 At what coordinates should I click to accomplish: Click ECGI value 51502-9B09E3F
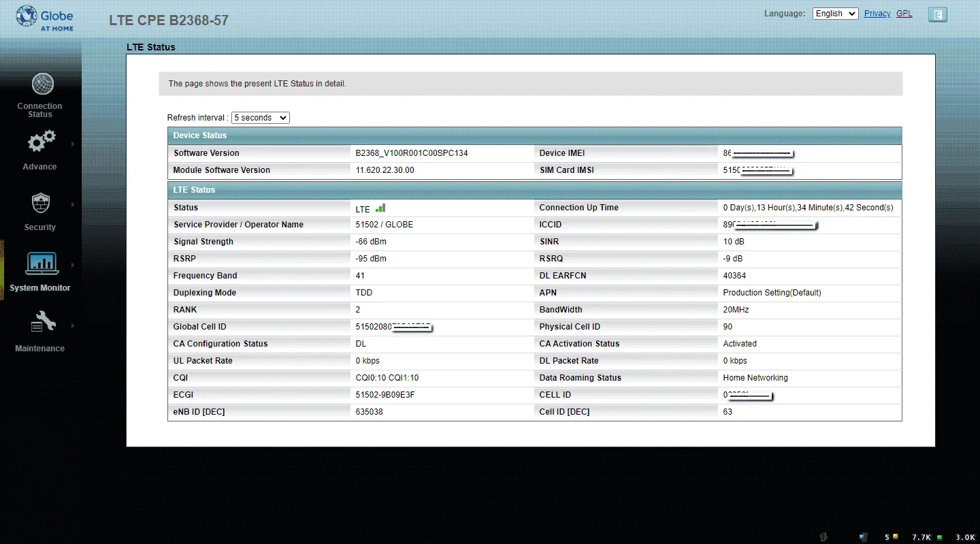pyautogui.click(x=385, y=395)
